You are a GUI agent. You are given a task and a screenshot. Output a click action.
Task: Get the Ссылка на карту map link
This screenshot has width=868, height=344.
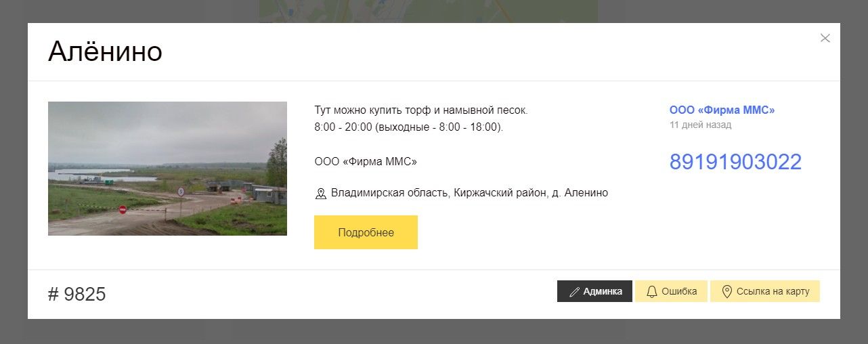click(x=765, y=292)
